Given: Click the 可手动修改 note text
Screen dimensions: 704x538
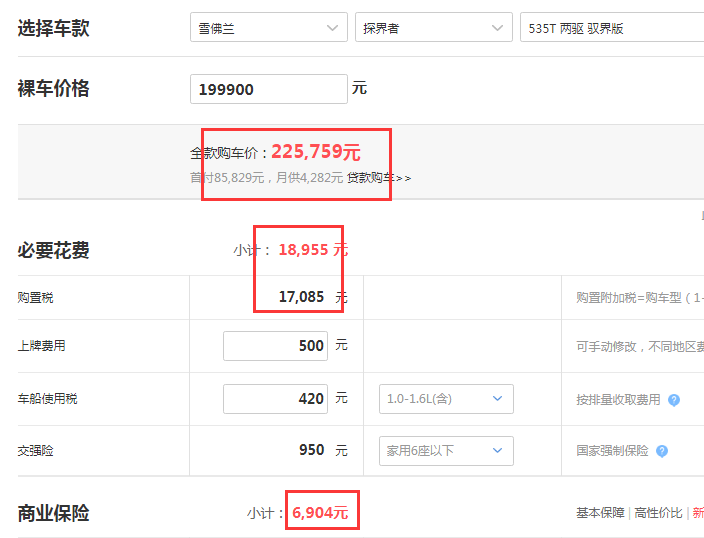Looking at the screenshot, I should pyautogui.click(x=640, y=347).
